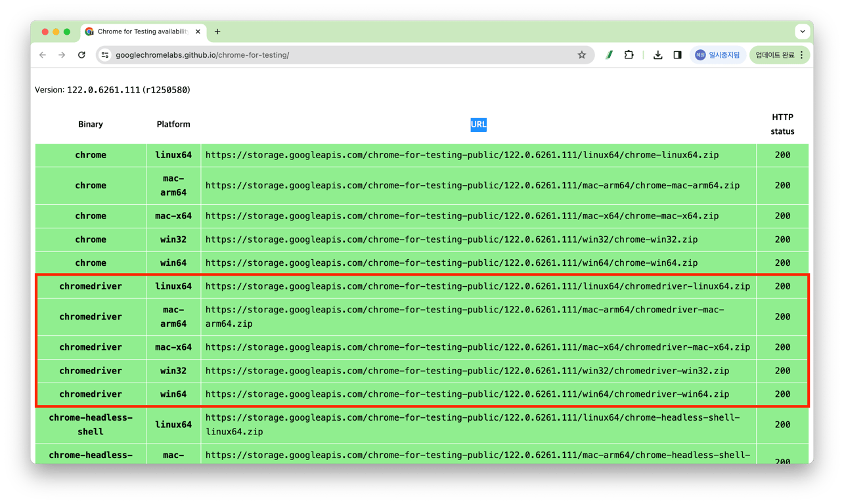
Task: Click 200 status for chromedriver mac-x64 row
Action: point(782,347)
